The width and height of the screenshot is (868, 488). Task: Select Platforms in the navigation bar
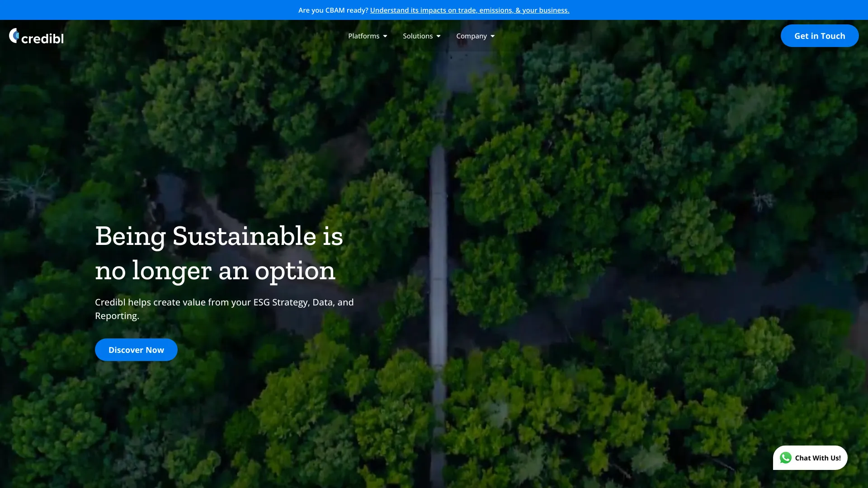[364, 36]
